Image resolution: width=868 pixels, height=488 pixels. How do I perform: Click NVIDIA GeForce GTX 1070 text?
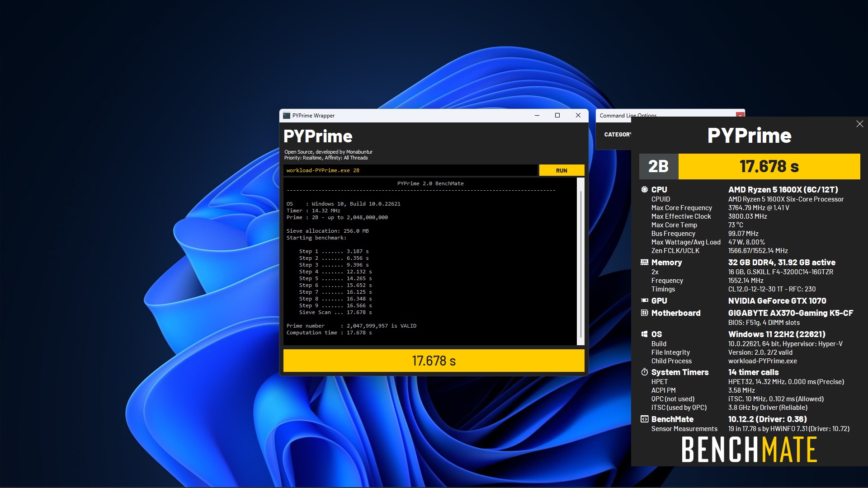pos(777,301)
